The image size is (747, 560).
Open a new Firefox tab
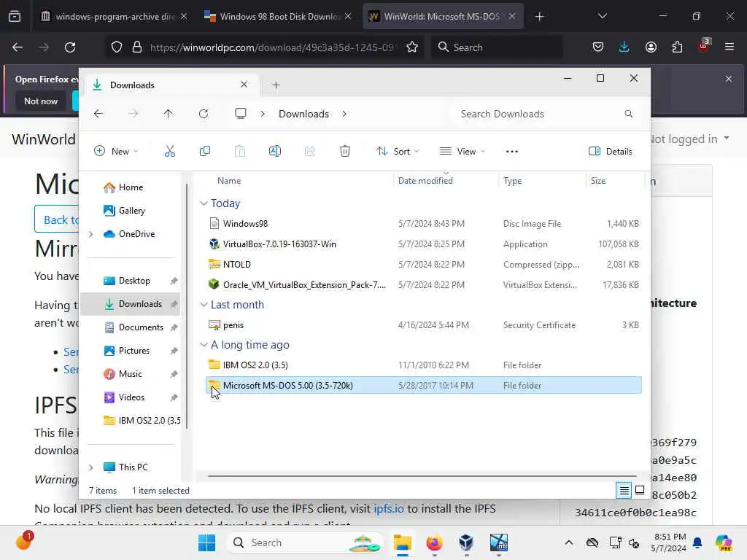coord(539,17)
